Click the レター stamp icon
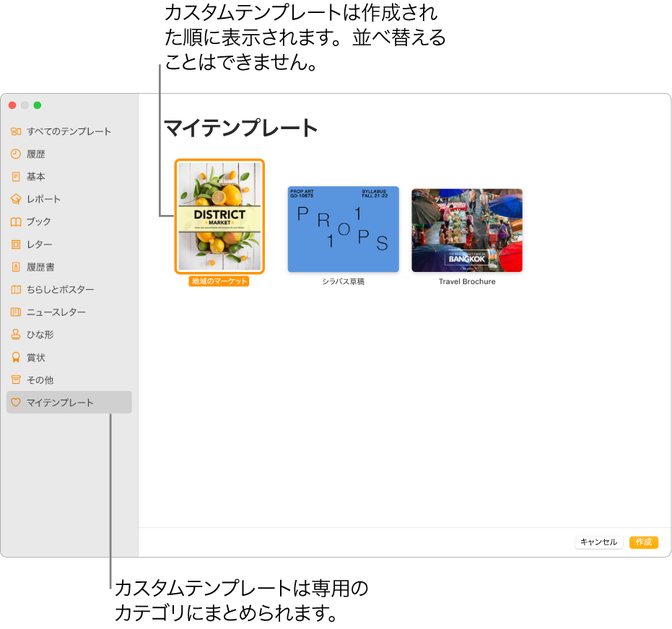 click(x=16, y=245)
